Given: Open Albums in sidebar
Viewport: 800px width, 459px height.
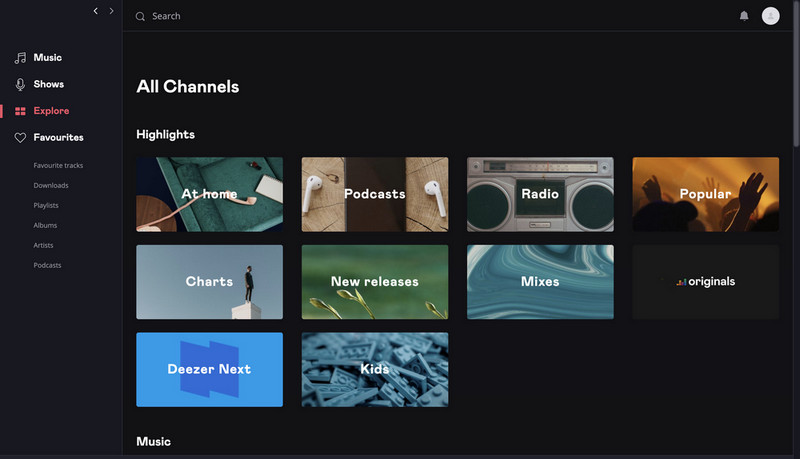Looking at the screenshot, I should click(x=45, y=225).
